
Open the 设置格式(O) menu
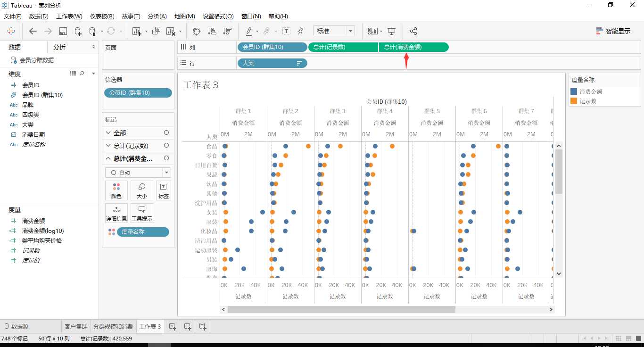click(218, 17)
